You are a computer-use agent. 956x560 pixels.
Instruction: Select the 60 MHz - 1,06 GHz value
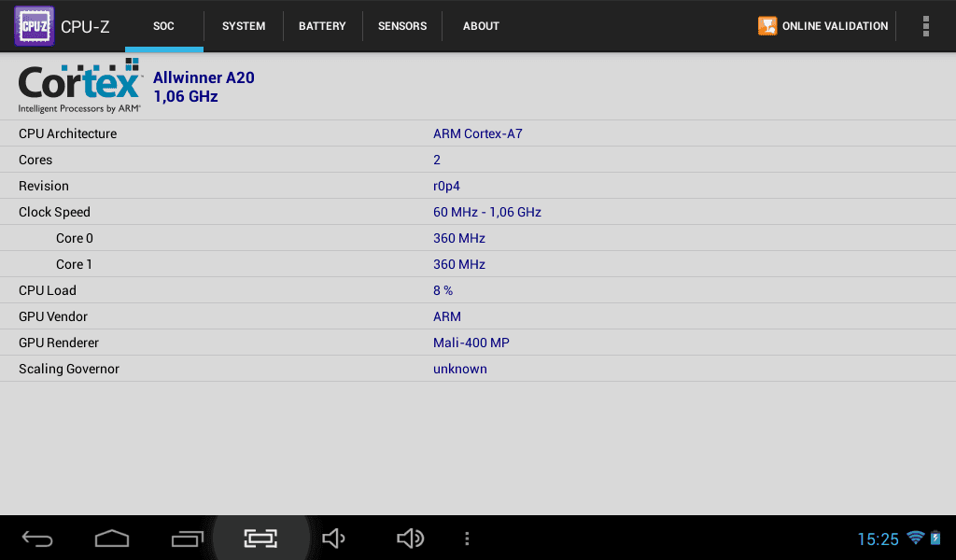[487, 212]
